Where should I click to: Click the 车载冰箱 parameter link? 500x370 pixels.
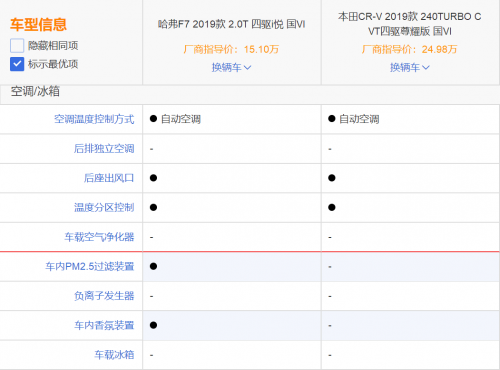click(114, 355)
